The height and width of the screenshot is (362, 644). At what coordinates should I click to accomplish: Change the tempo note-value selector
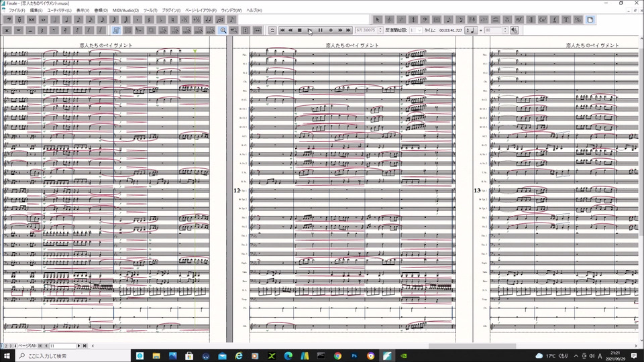[x=470, y=30]
